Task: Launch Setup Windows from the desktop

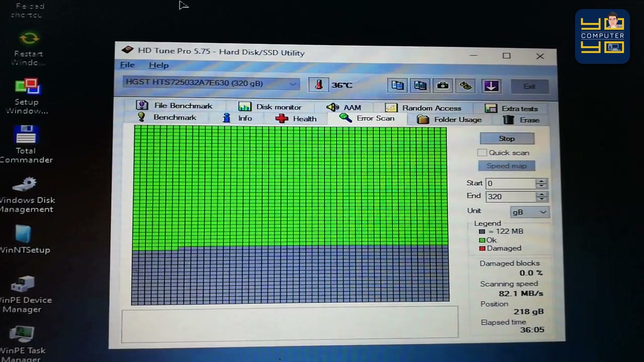Action: (27, 96)
